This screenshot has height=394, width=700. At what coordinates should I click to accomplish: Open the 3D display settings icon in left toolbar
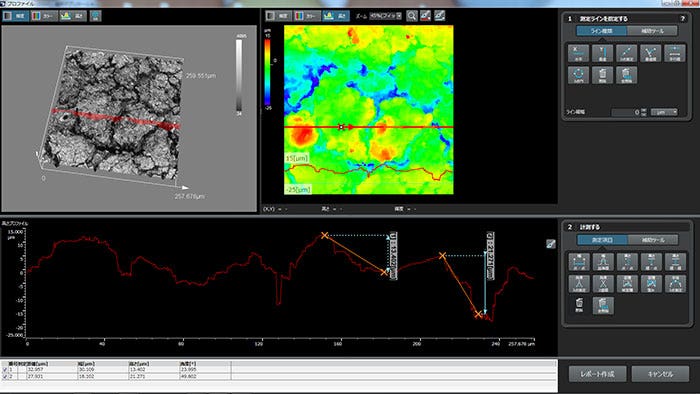96,16
